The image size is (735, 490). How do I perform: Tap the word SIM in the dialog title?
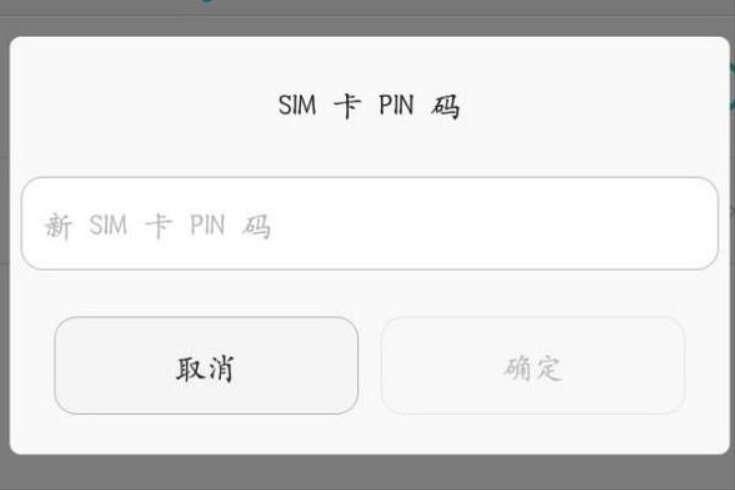[297, 105]
